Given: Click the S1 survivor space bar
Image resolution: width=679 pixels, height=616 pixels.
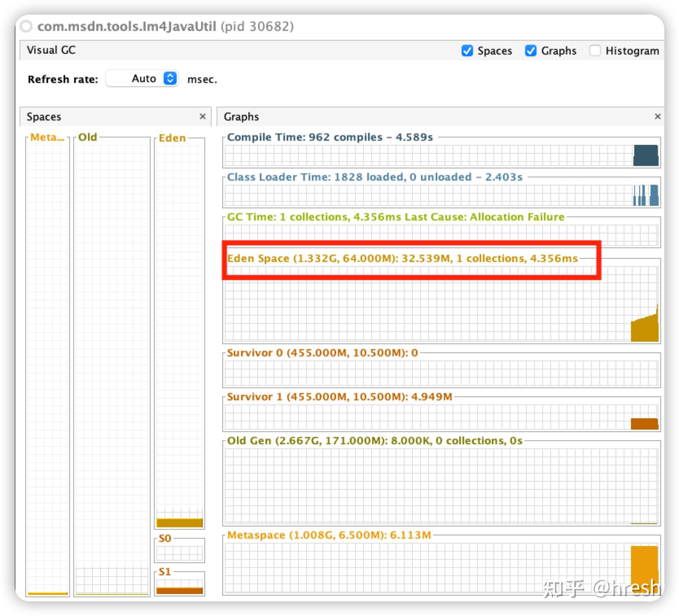Looking at the screenshot, I should click(180, 591).
